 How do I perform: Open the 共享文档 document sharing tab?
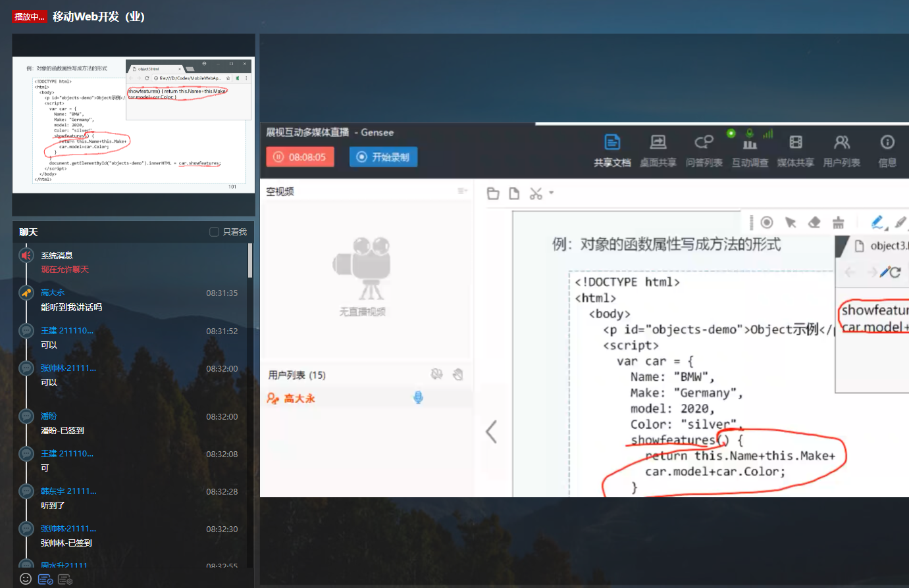coord(612,149)
